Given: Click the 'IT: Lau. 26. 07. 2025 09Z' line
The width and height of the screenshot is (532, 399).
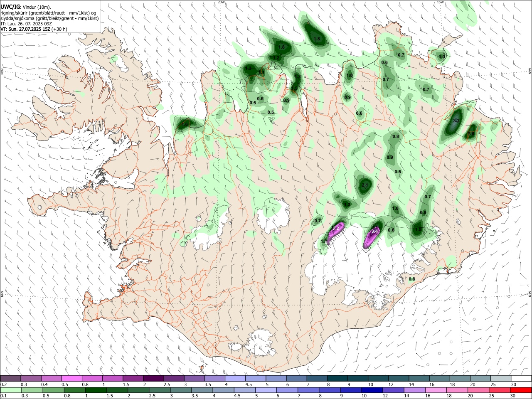Looking at the screenshot, I should coord(27,24).
